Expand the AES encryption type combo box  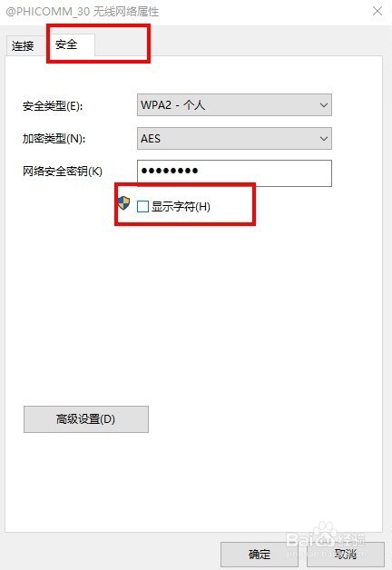pos(234,138)
